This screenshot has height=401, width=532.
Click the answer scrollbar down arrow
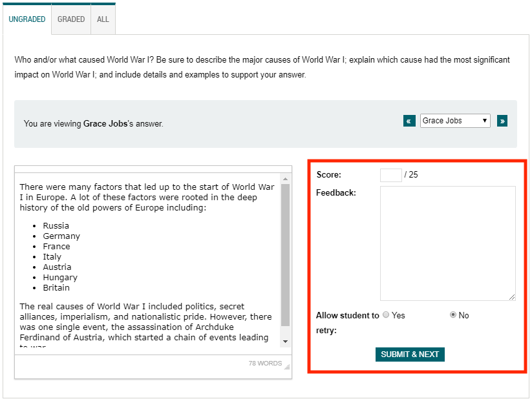pyautogui.click(x=285, y=342)
